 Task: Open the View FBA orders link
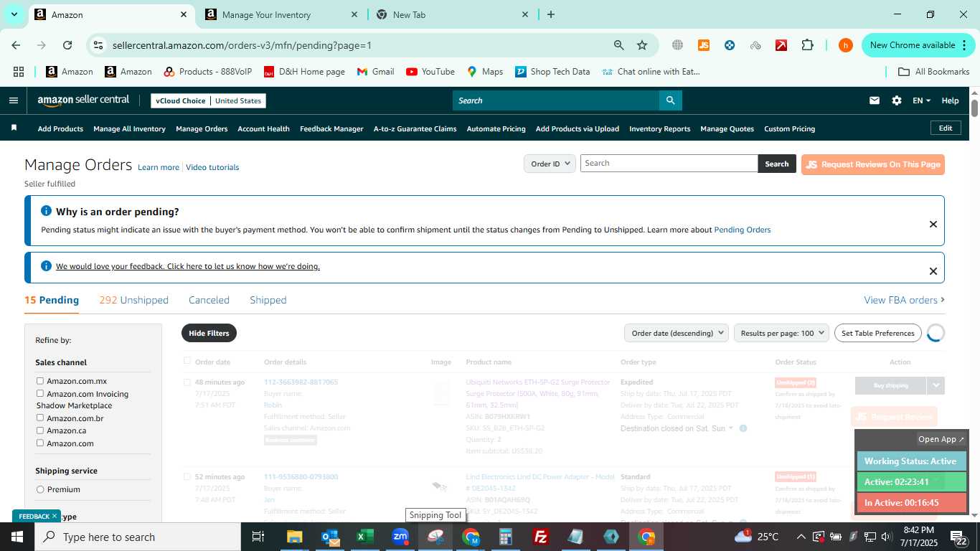pyautogui.click(x=904, y=300)
